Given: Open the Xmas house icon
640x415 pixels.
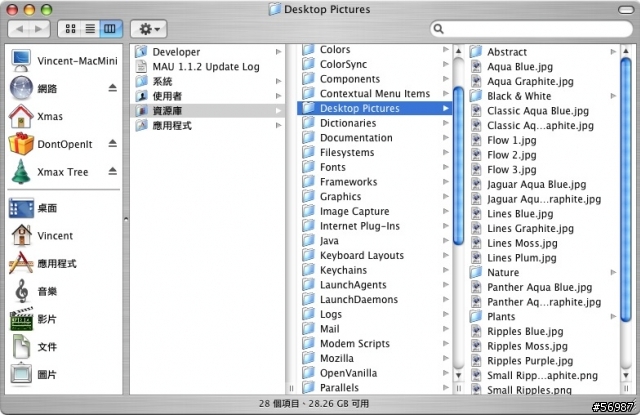Looking at the screenshot, I should click(x=21, y=116).
